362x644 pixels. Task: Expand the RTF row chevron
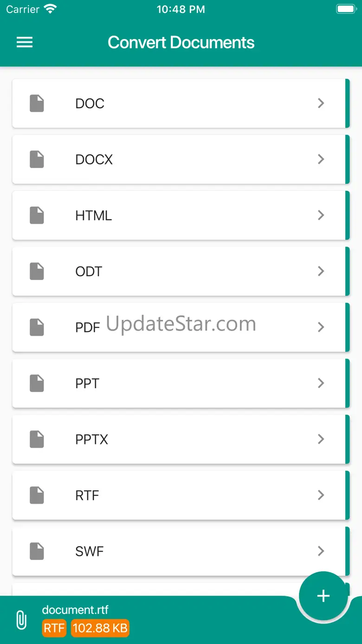coord(321,495)
